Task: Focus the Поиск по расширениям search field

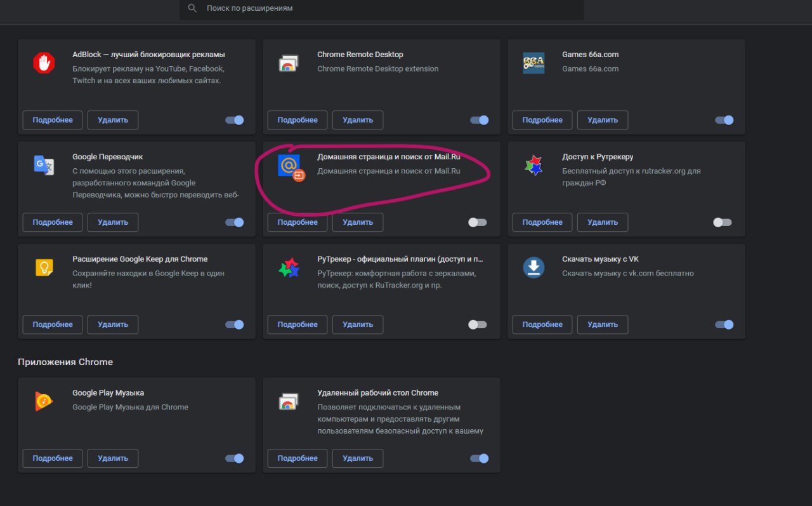Action: [382, 9]
